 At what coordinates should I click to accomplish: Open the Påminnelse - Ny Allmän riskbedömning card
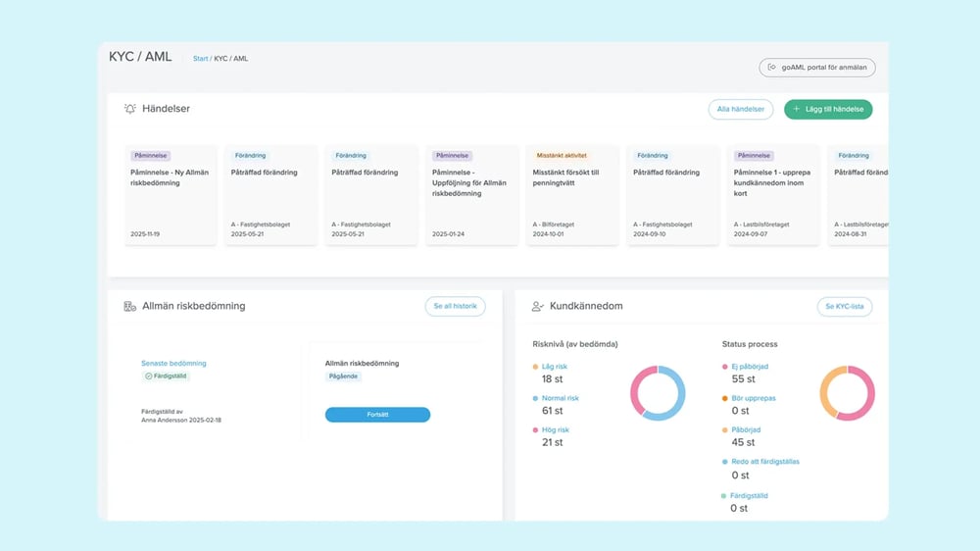(x=171, y=195)
